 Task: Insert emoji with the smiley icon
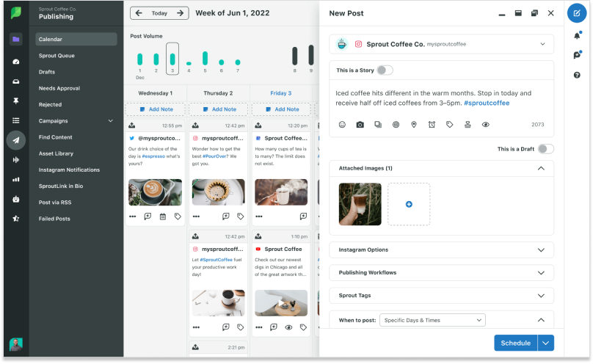point(342,124)
